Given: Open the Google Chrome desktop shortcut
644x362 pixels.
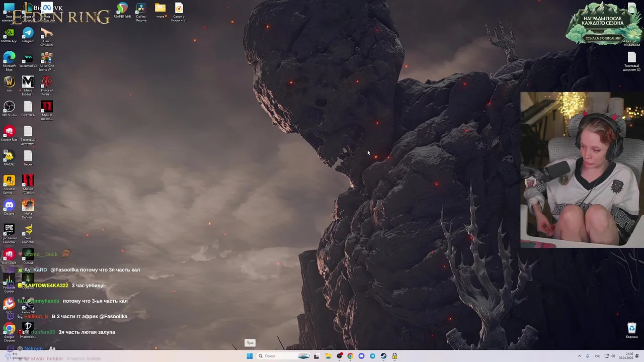Looking at the screenshot, I should 9,333.
